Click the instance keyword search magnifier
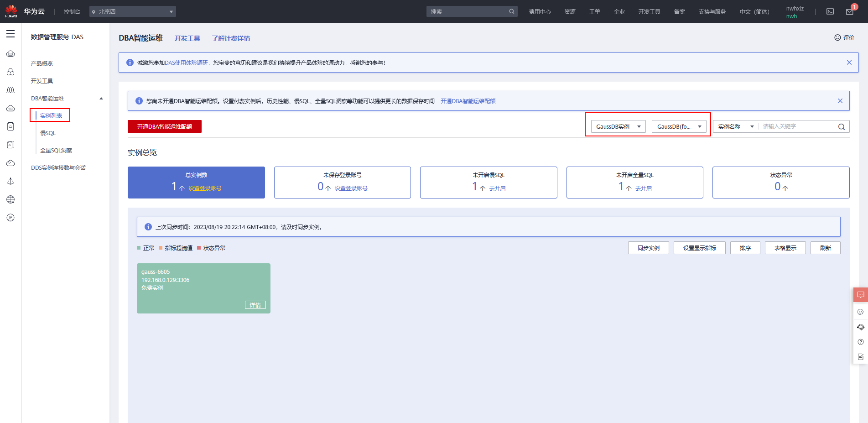868x423 pixels. tap(842, 127)
